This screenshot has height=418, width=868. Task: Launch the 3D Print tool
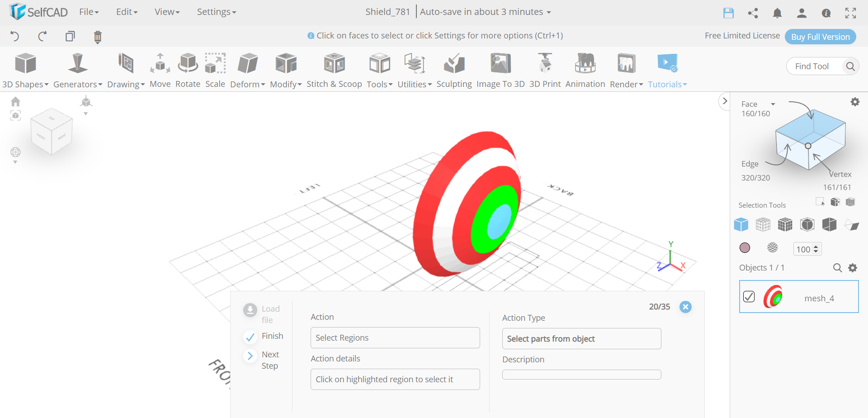click(545, 70)
